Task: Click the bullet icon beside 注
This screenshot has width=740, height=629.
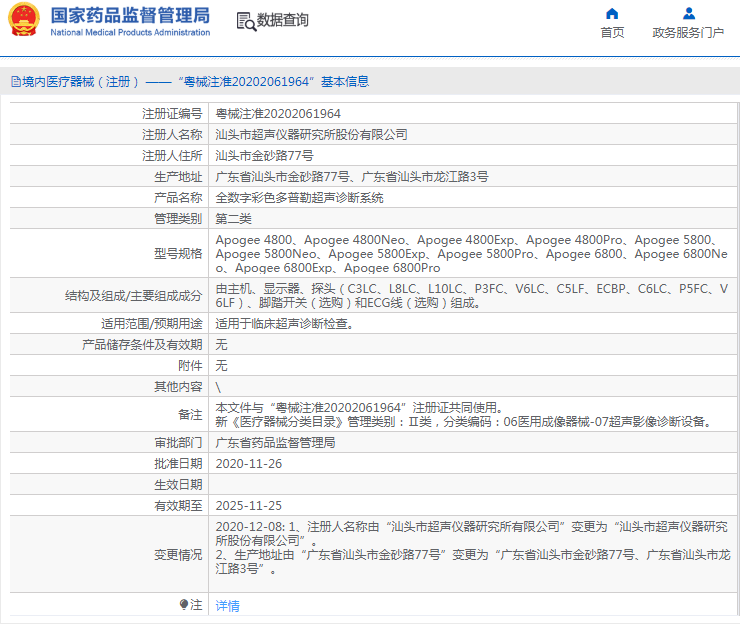Action: point(184,604)
